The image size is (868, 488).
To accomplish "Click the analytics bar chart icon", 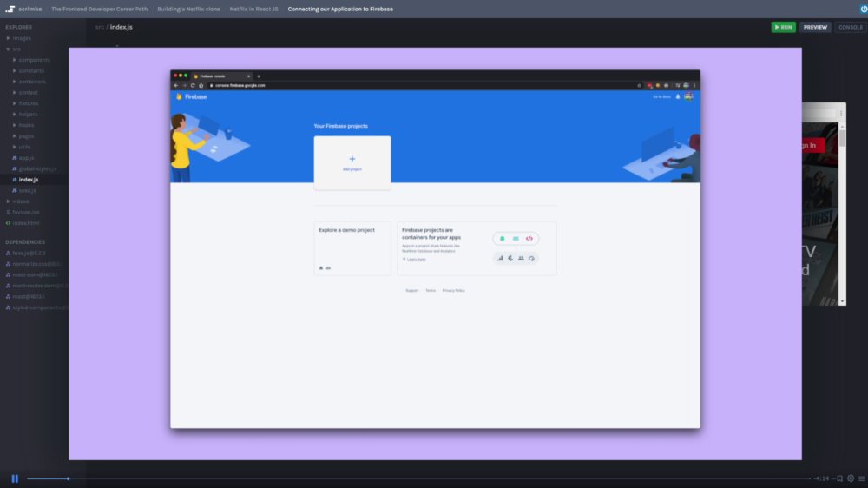I will coord(500,258).
